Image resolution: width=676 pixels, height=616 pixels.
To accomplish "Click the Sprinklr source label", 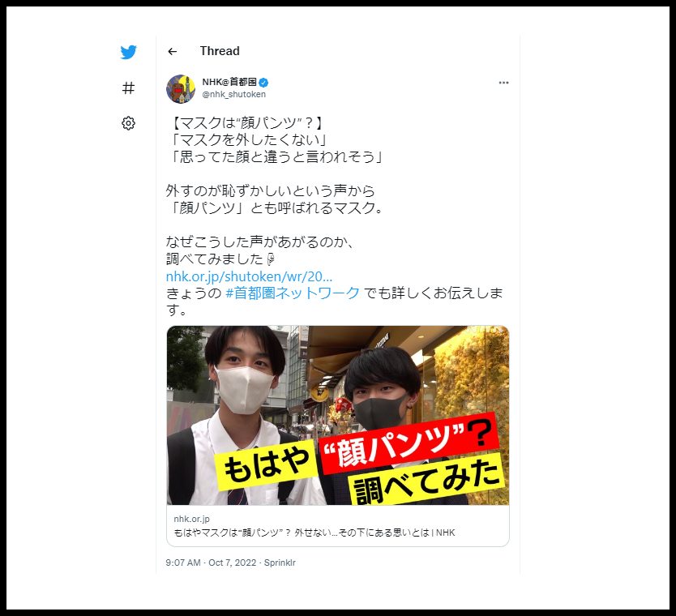I will coord(280,563).
